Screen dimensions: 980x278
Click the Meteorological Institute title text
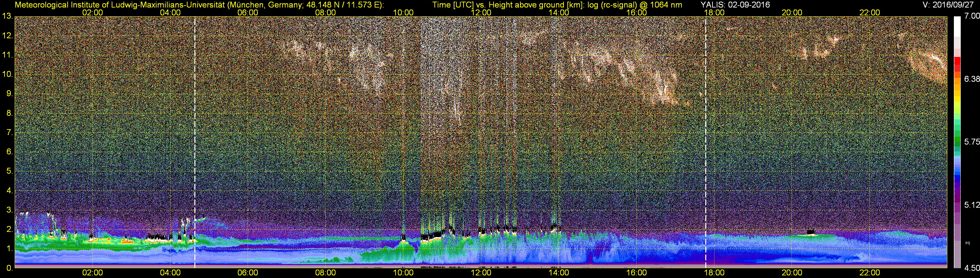199,5
